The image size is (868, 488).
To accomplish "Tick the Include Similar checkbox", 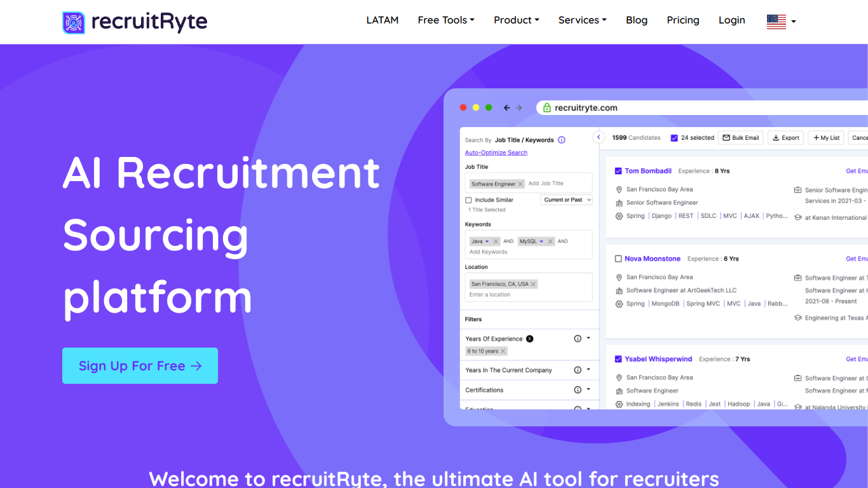I will tap(468, 200).
